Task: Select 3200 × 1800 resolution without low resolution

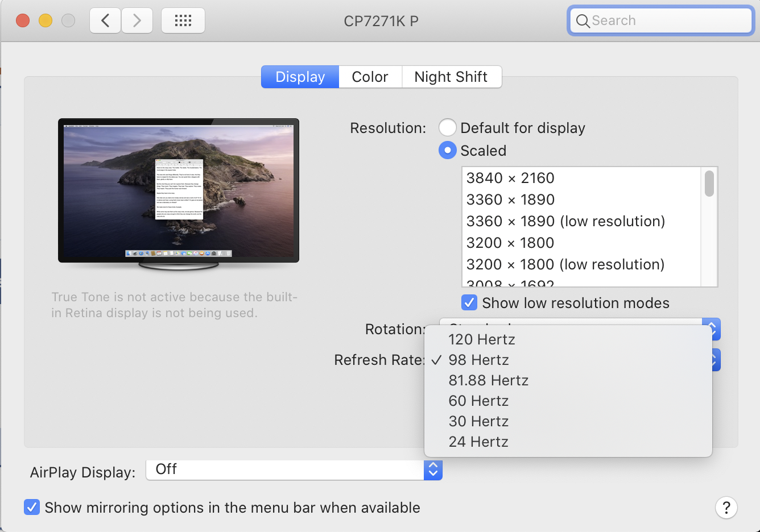Action: click(582, 243)
